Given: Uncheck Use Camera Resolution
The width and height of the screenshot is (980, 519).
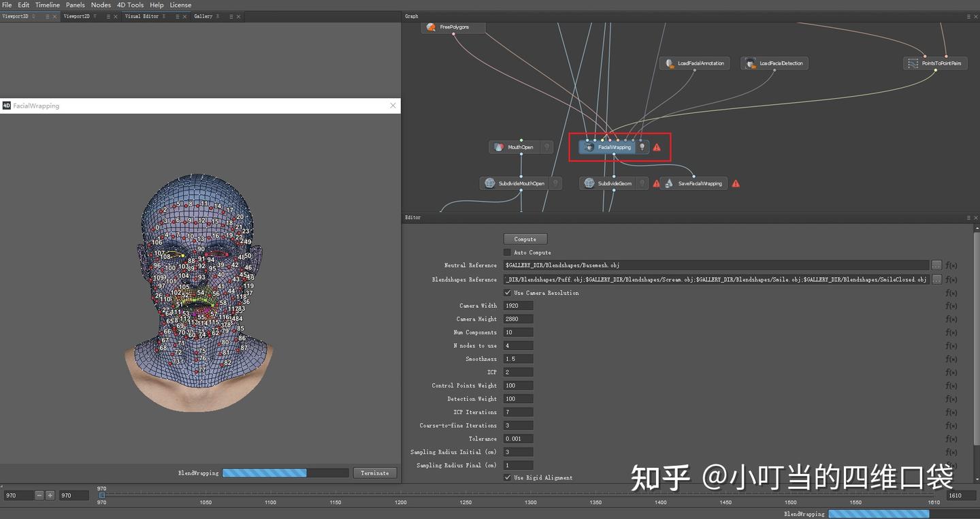Looking at the screenshot, I should click(507, 293).
